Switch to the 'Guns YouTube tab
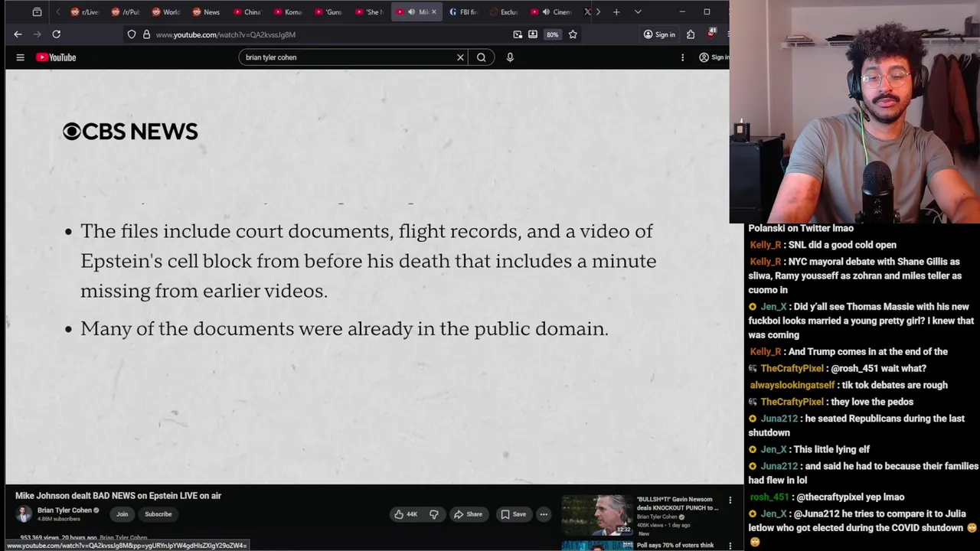This screenshot has height=551, width=980. coord(328,12)
